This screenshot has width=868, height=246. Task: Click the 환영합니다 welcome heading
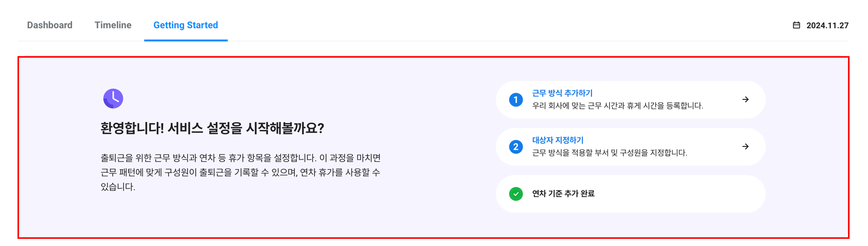tap(212, 128)
